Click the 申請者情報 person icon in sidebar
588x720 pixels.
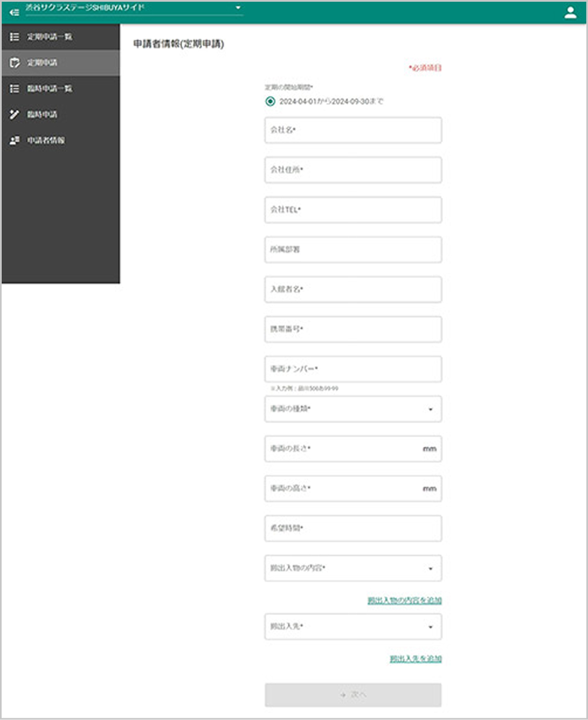point(15,141)
